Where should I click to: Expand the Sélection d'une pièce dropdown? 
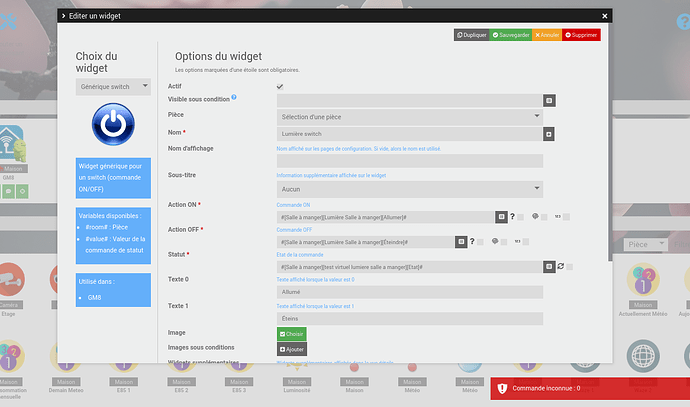click(410, 117)
